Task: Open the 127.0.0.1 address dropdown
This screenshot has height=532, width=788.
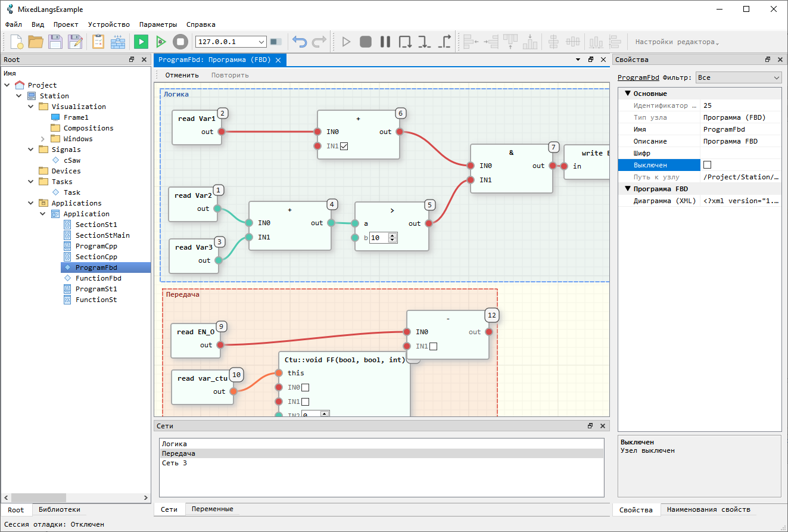Action: (261, 42)
